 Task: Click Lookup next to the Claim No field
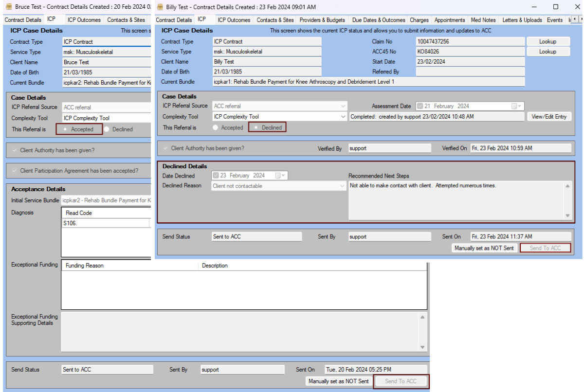[548, 41]
